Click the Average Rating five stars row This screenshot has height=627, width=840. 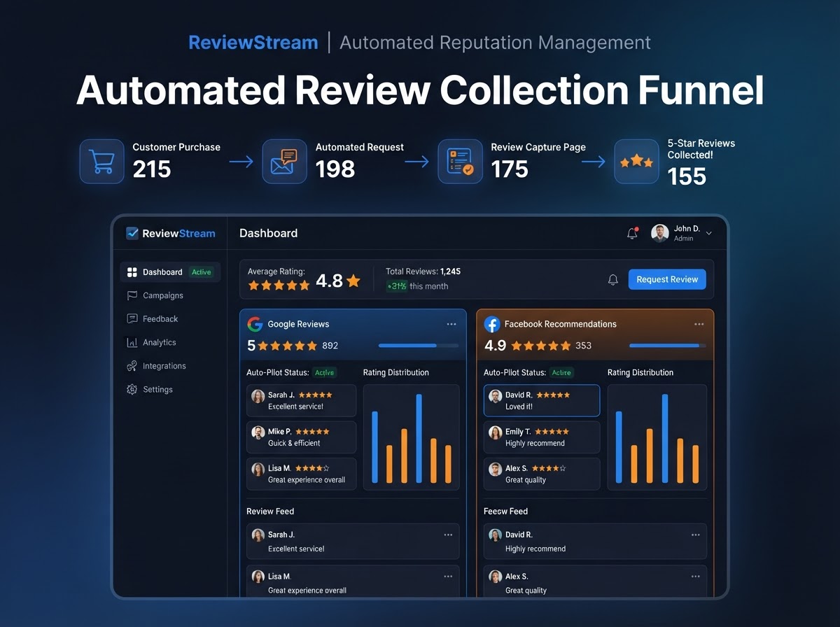(x=279, y=286)
